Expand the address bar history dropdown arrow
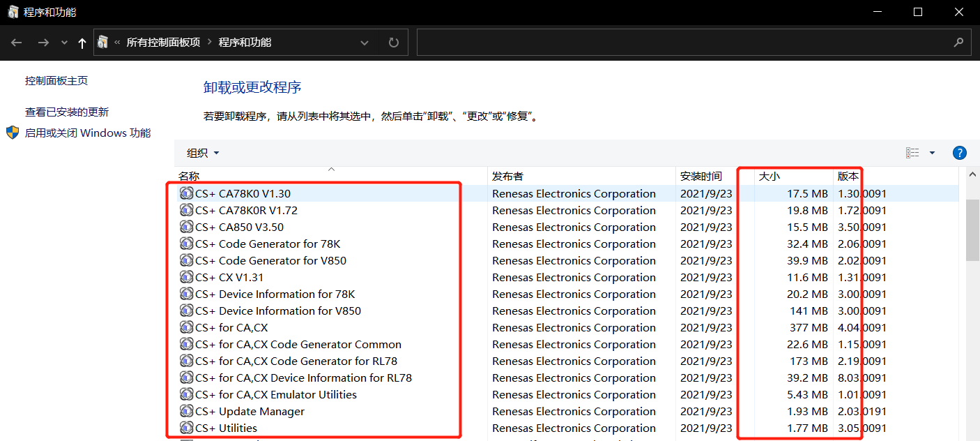980x441 pixels. coord(365,43)
